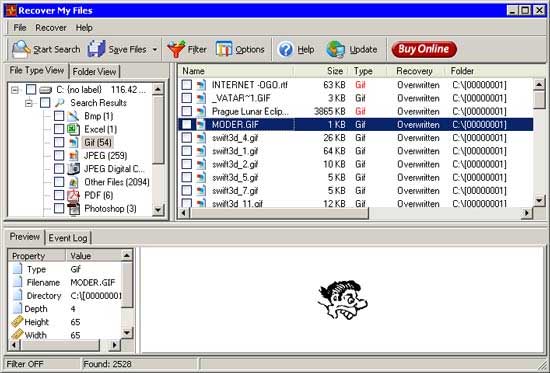Tick the PDF (6) category checkbox
Screen dimensions: 550x373
[59, 195]
